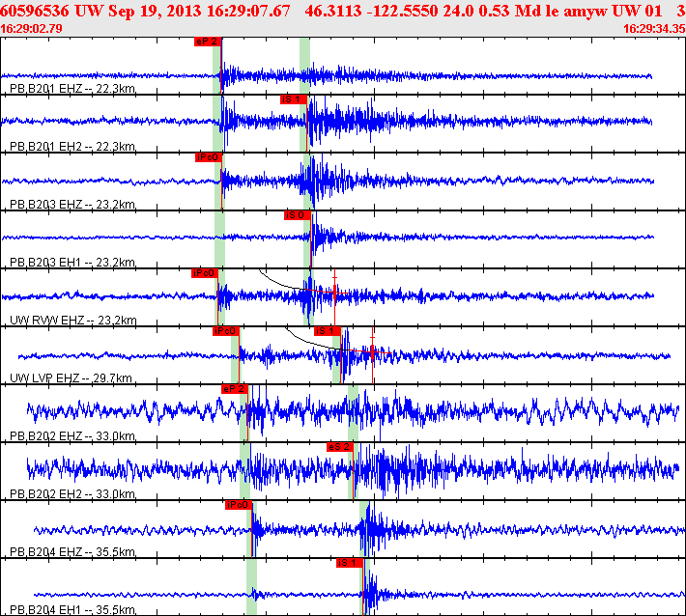The image size is (686, 616).
Task: Click the end time 16:29:34.35 label
Action: pos(653,29)
